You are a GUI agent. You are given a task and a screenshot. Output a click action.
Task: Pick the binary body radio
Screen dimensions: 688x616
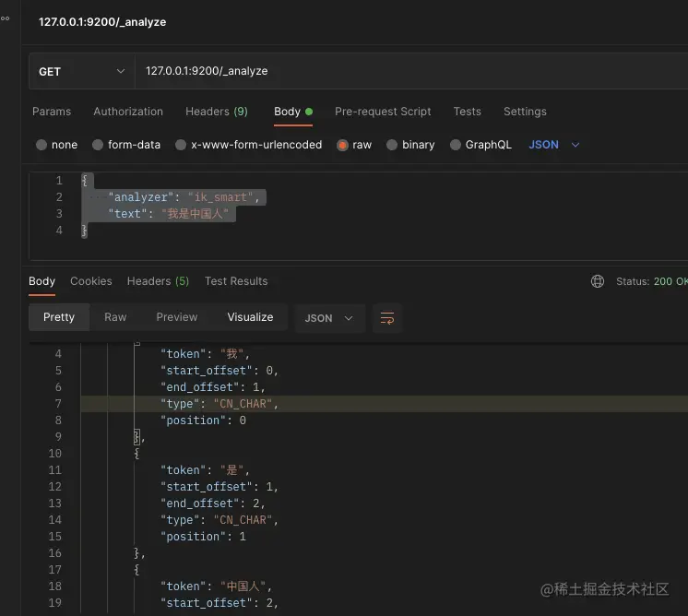pos(392,145)
